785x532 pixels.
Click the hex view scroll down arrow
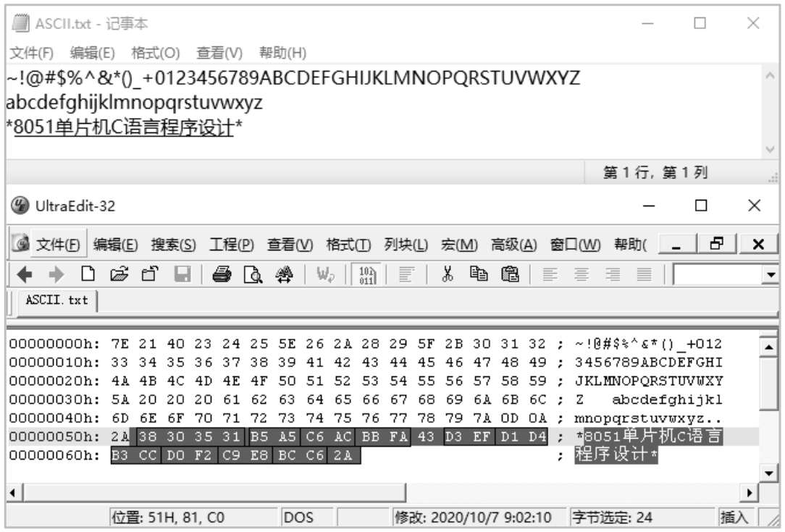click(x=769, y=473)
